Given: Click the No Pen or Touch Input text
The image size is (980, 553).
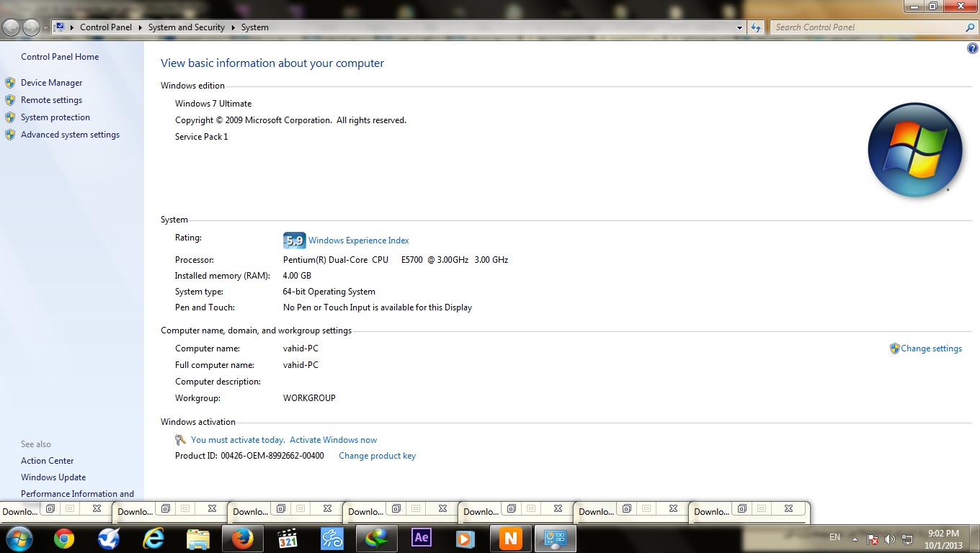Looking at the screenshot, I should (x=378, y=307).
